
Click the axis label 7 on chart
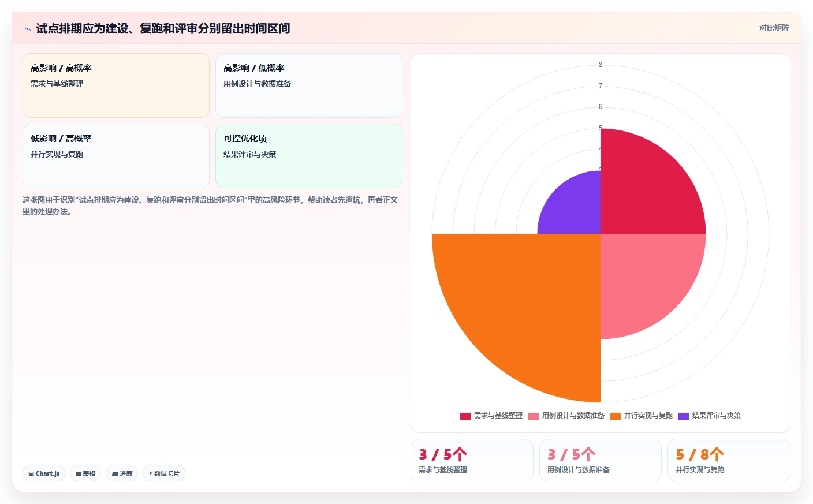(x=601, y=86)
